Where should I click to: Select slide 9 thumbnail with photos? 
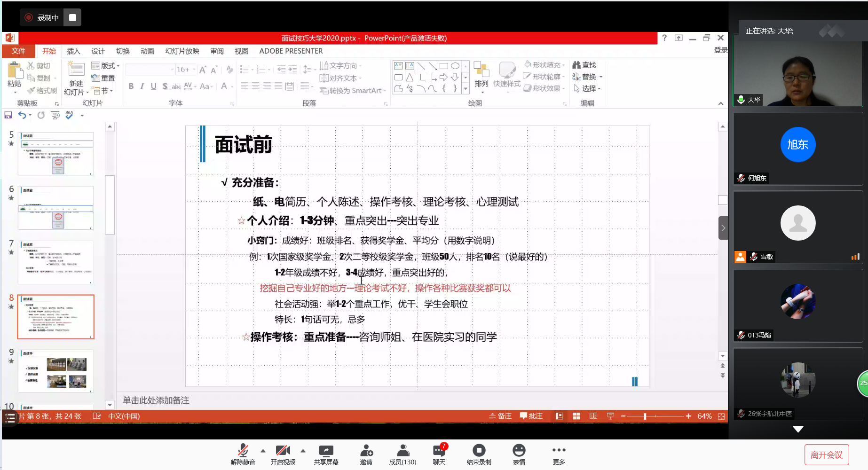tap(56, 371)
